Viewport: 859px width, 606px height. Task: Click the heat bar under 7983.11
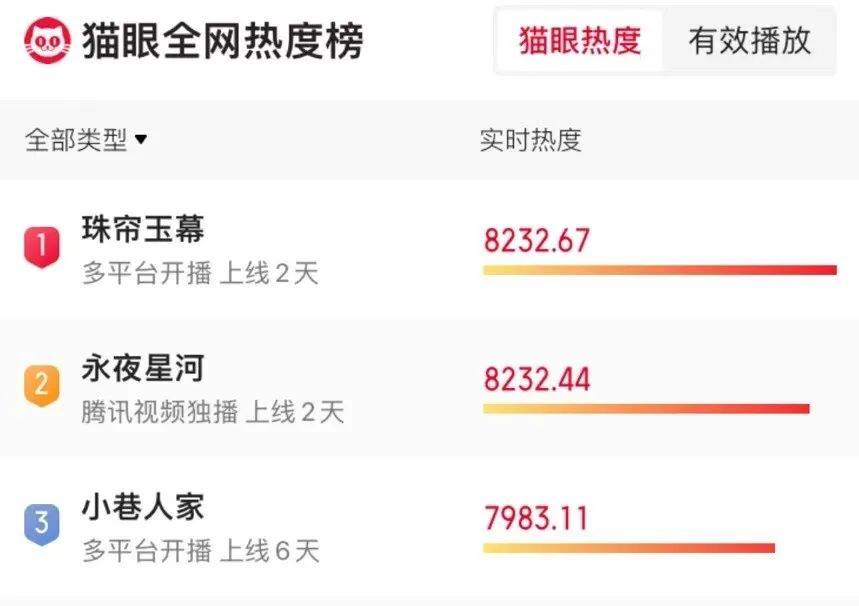(x=629, y=548)
